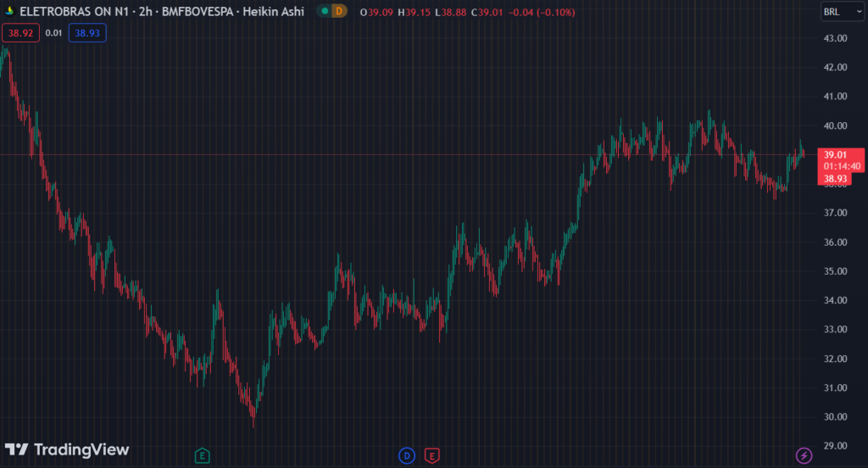Click the 29.00 price scale label
The image size is (868, 468).
835,446
